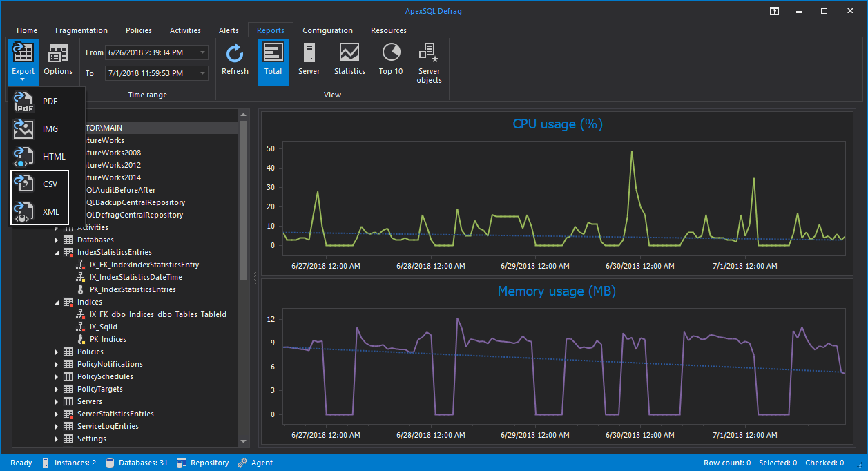Screen dimensions: 868x471
Task: Select IX_FK_dbo_Indices_dbo_Tables_TableId index
Action: [x=158, y=314]
